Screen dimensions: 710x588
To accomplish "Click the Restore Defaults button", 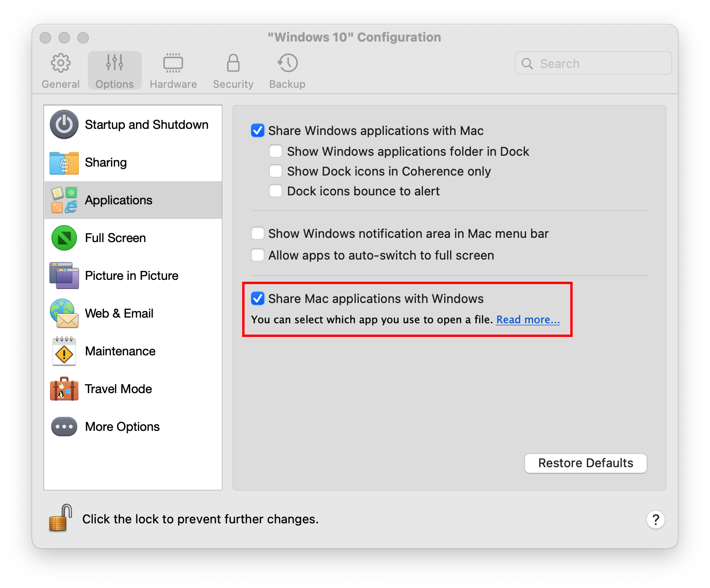I will click(x=585, y=463).
